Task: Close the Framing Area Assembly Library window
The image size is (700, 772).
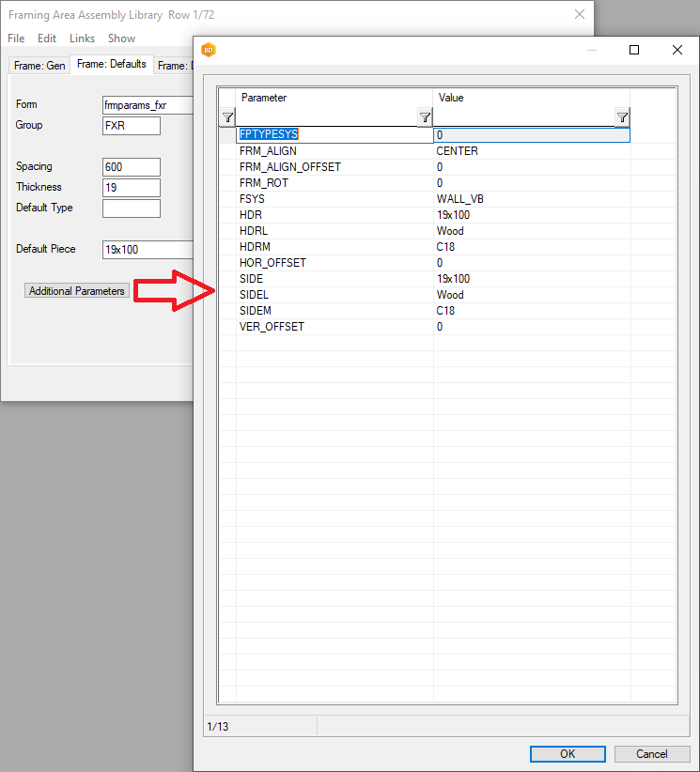Action: pos(580,14)
